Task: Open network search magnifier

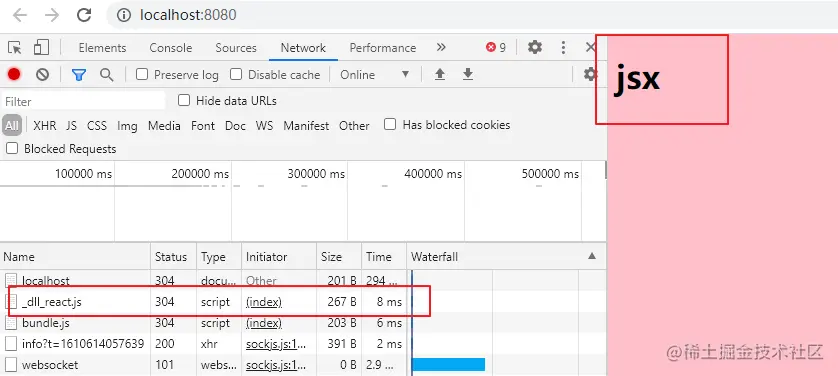Action: (x=107, y=75)
